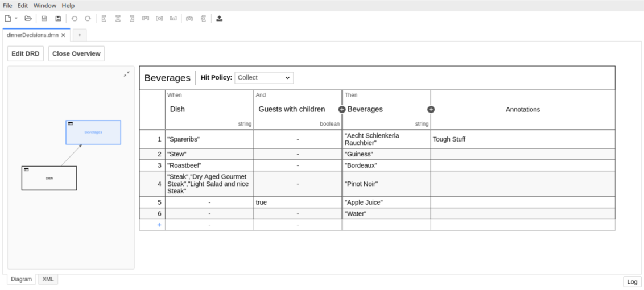Click the deploy upload icon
Image resolution: width=644 pixels, height=290 pixels.
(220, 19)
